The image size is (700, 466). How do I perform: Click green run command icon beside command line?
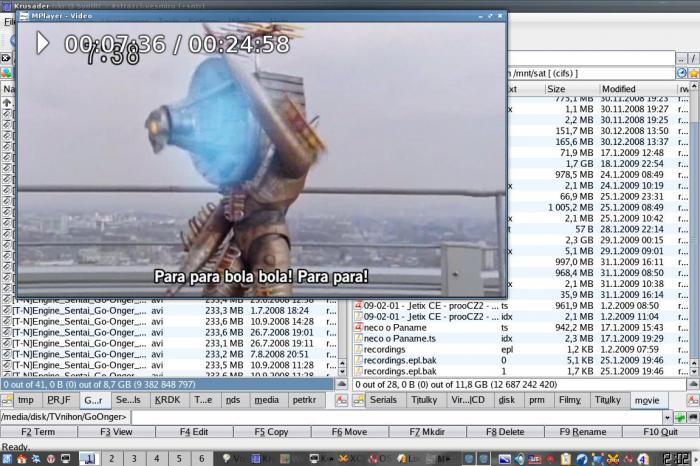[x=680, y=417]
